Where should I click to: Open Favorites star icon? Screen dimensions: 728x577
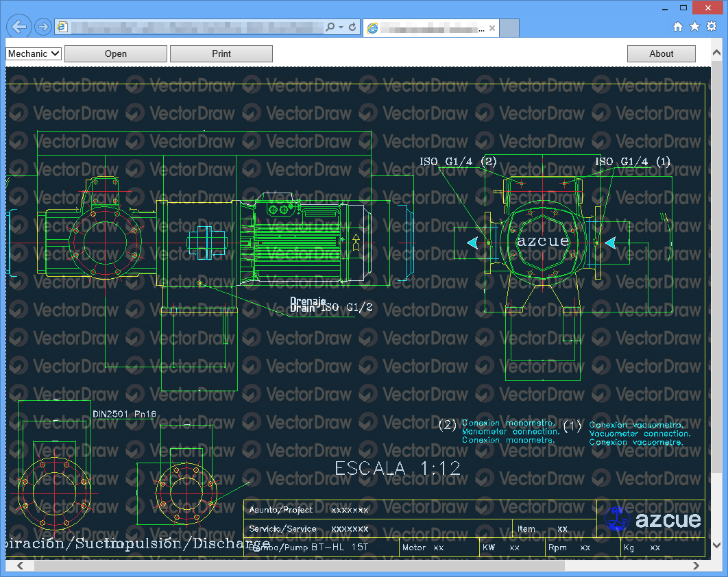694,27
